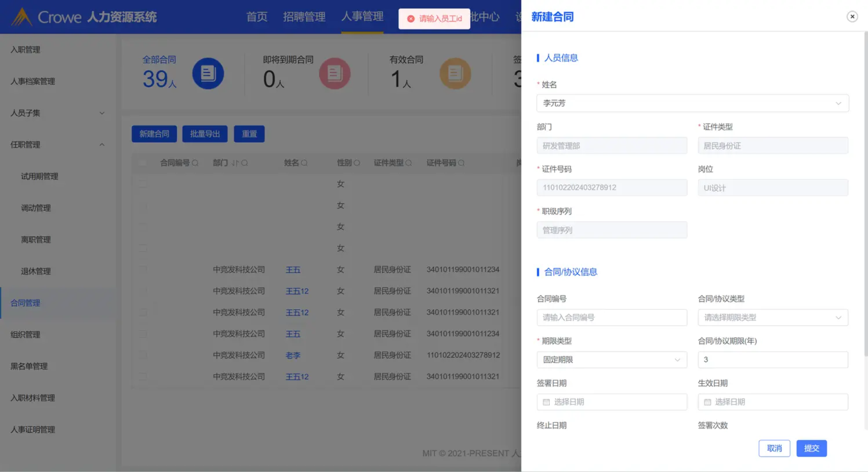Viewport: 868px width, 472px height.
Task: Click the sort icon in 部门 column
Action: 235,163
